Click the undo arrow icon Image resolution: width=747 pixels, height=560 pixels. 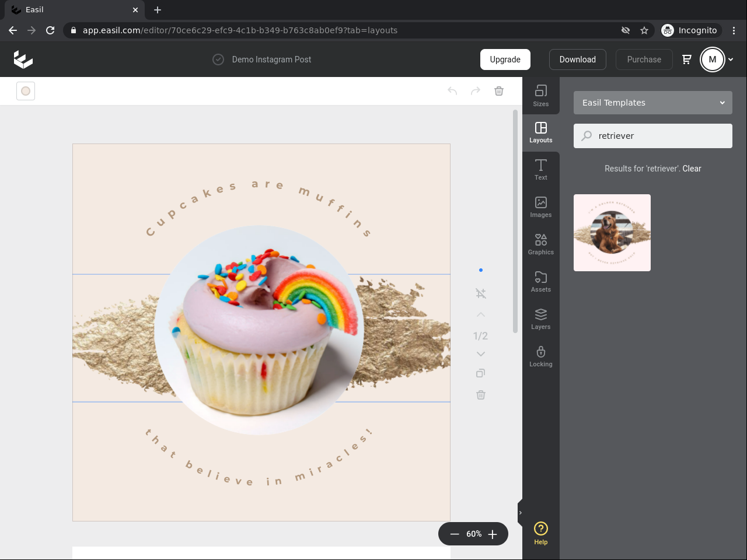[x=452, y=91]
